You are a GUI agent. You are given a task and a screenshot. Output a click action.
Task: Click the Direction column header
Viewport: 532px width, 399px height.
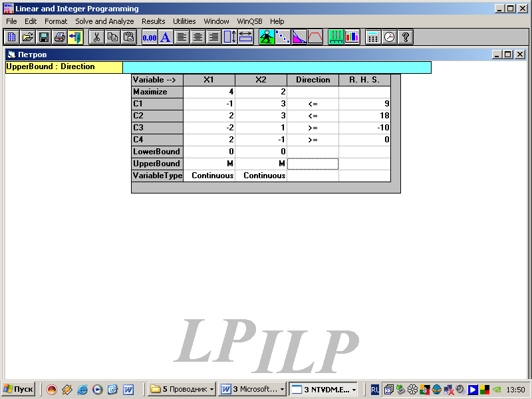pos(313,80)
